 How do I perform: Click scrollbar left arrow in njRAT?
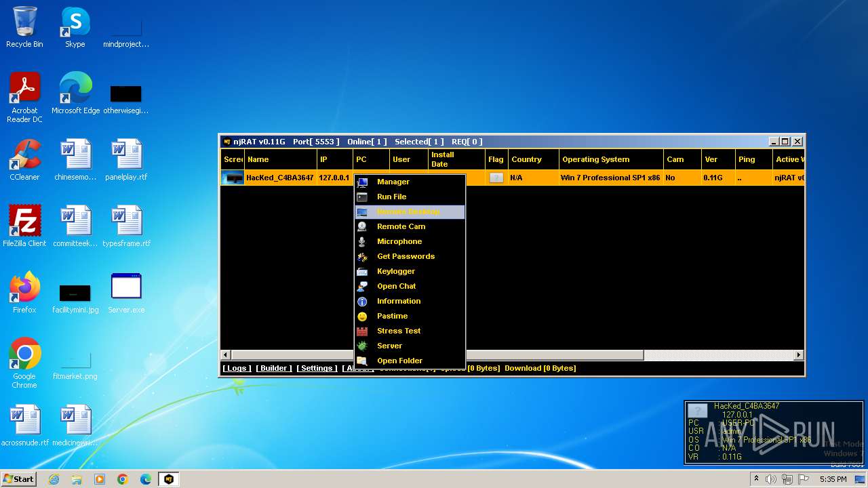(x=226, y=354)
